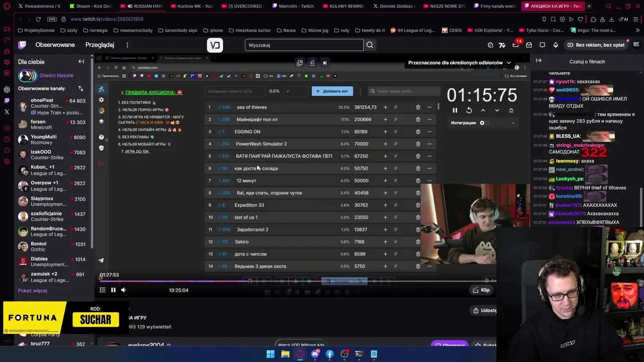Pause the VOD with the player pause button
The height and width of the screenshot is (362, 644).
113,290
